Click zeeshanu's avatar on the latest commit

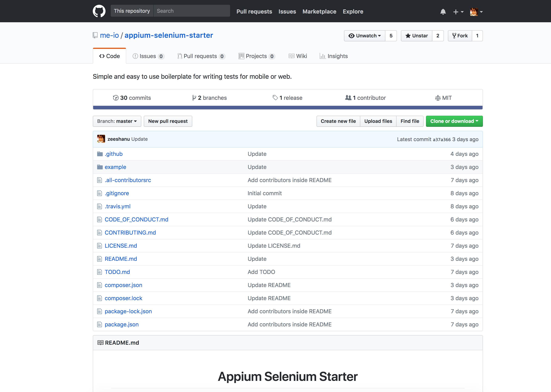(101, 139)
